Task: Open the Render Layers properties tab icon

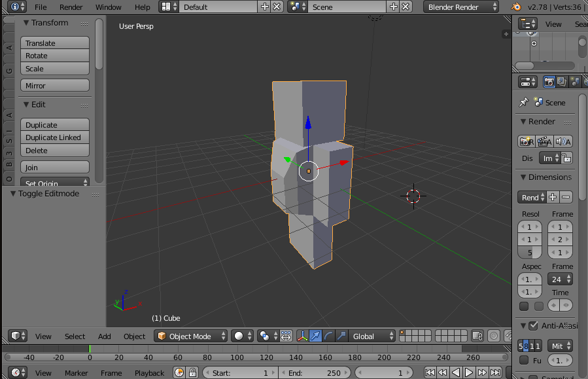Action: tap(561, 82)
